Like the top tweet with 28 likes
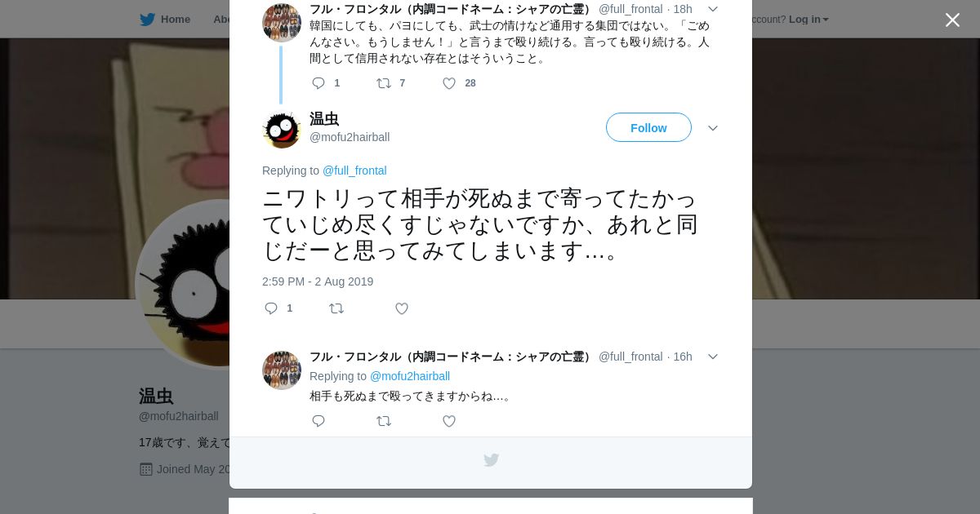The image size is (980, 514). (x=449, y=83)
